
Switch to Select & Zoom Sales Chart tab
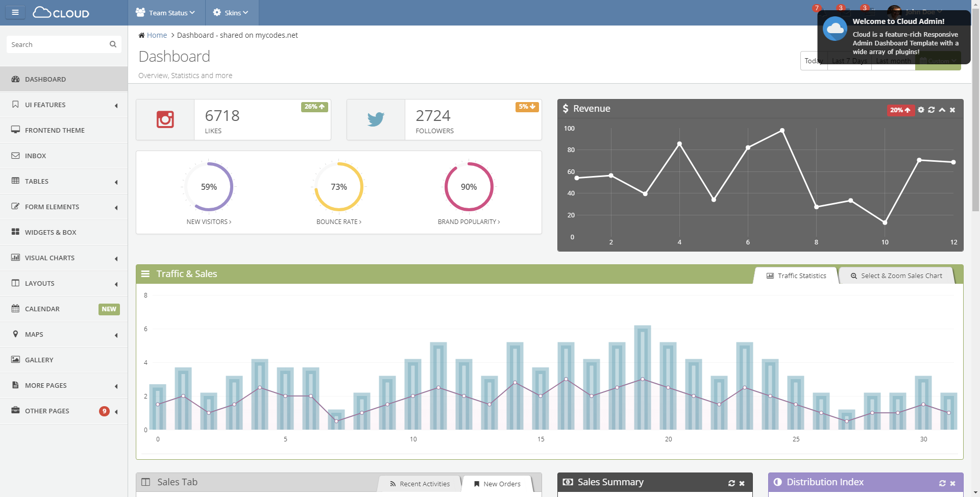[896, 276]
